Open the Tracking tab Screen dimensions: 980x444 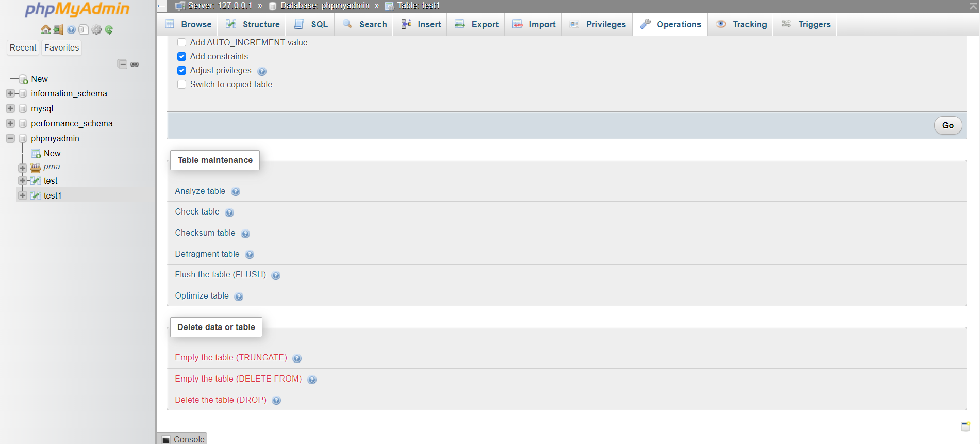click(741, 24)
